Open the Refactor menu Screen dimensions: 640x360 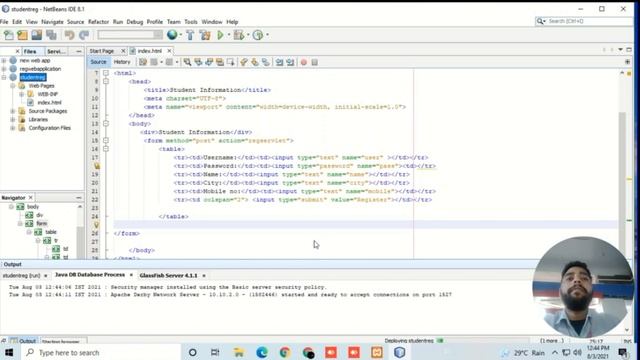coord(98,22)
